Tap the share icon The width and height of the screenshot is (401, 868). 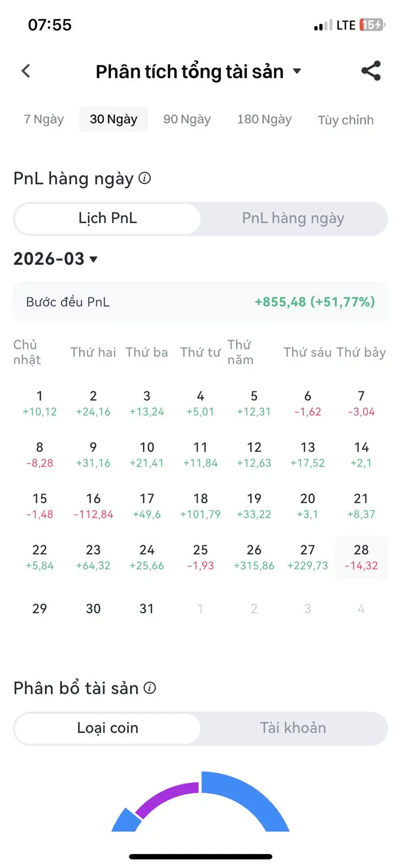pos(371,71)
